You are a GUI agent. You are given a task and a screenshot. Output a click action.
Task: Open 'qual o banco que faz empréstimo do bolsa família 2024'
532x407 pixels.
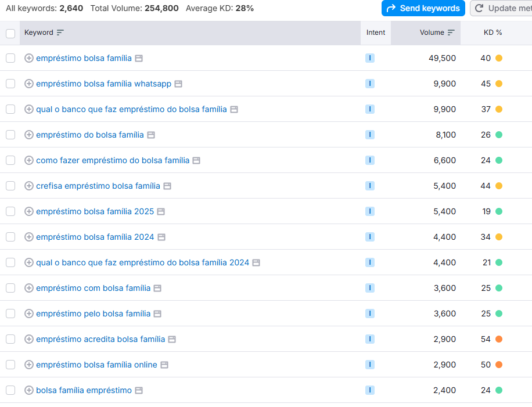(142, 262)
